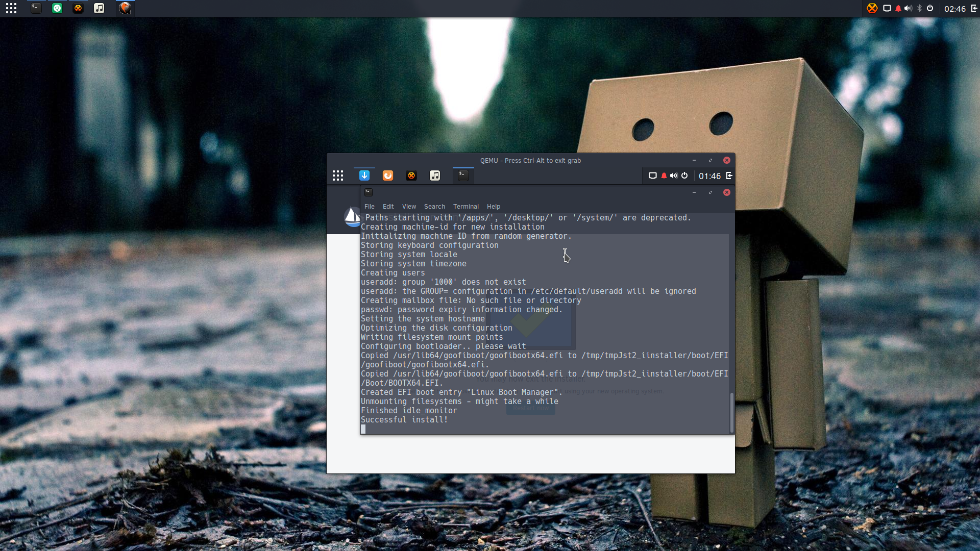The width and height of the screenshot is (980, 551).
Task: Expand the host power menu icon
Action: [x=930, y=8]
